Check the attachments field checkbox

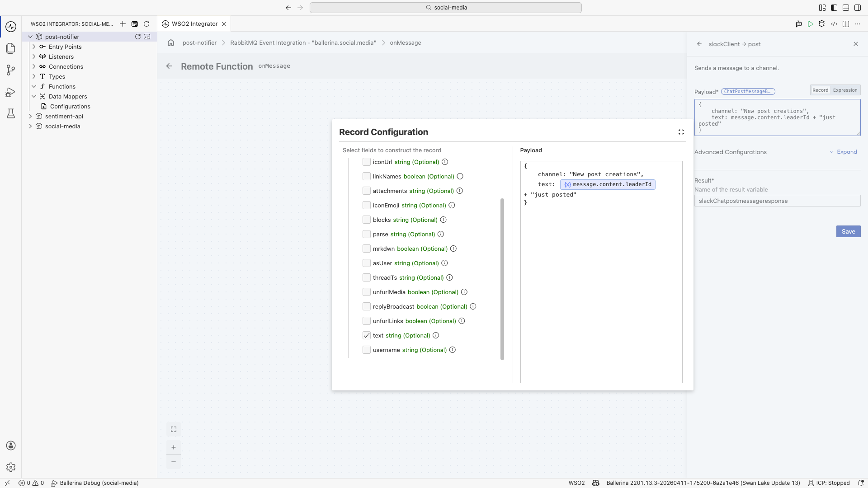(367, 191)
